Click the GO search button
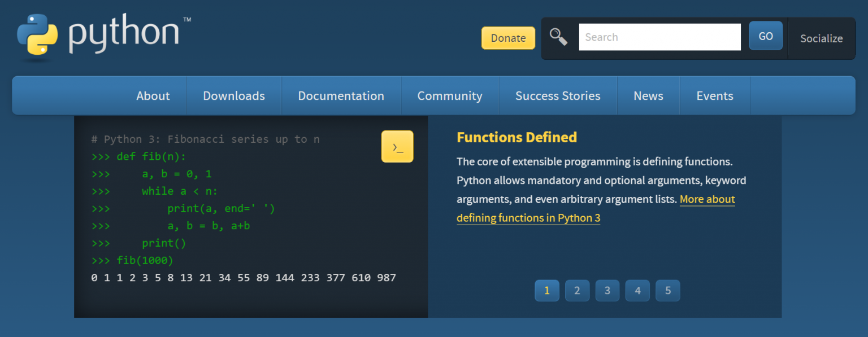868x337 pixels. tap(765, 36)
